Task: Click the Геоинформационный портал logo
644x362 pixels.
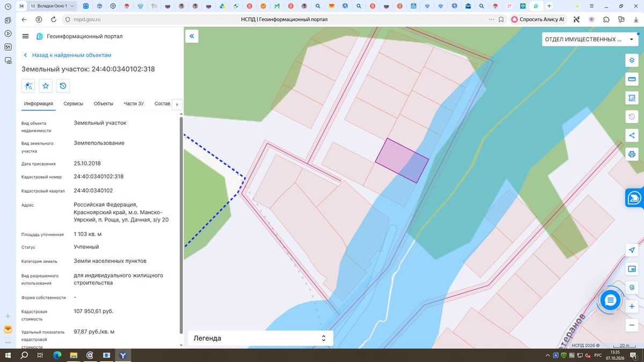Action: pos(79,36)
